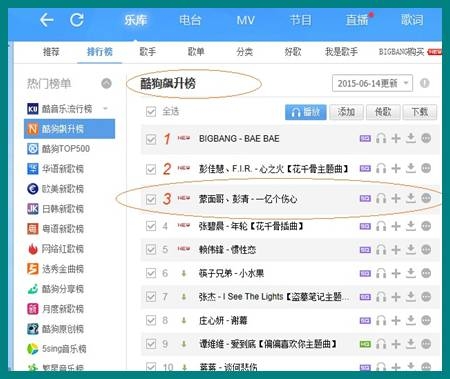
Task: Click the 添加 button
Action: point(346,112)
